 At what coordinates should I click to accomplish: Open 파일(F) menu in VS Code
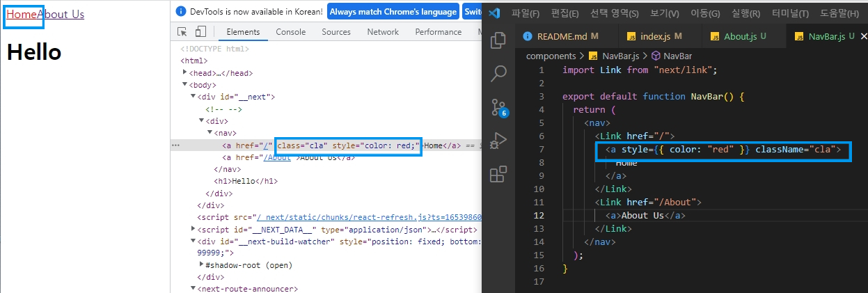click(x=526, y=13)
